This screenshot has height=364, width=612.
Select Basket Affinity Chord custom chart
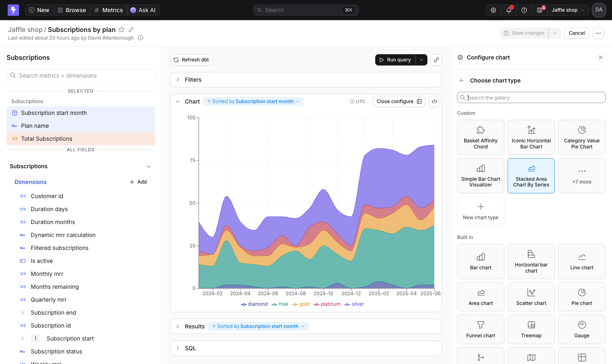click(x=480, y=138)
